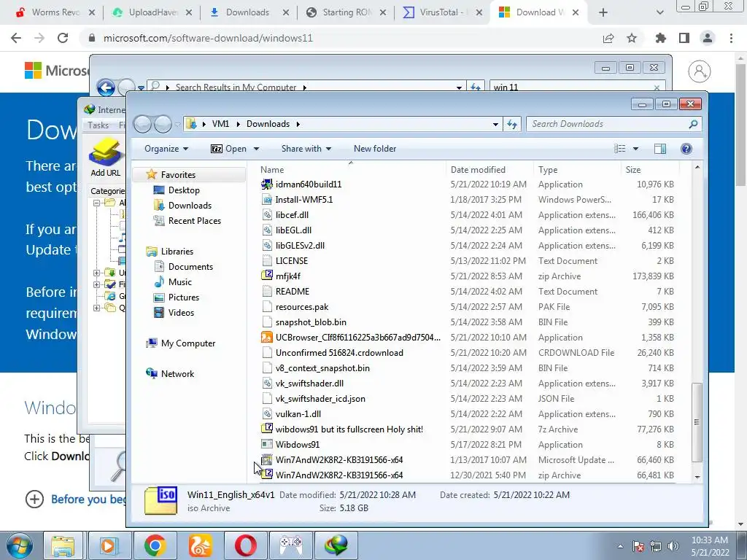Select Win7AndW2K8R2 Microsoft Update file icon
Image resolution: width=747 pixels, height=560 pixels.
point(267,459)
